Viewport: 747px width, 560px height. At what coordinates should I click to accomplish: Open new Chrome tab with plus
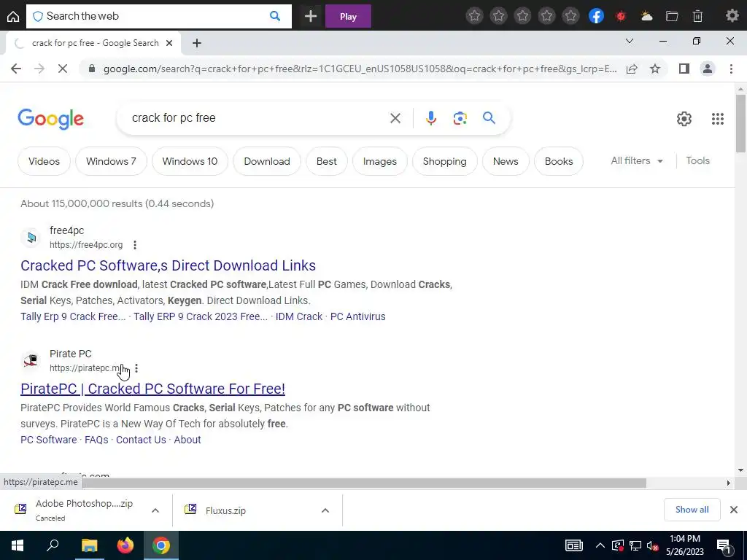[x=197, y=43]
